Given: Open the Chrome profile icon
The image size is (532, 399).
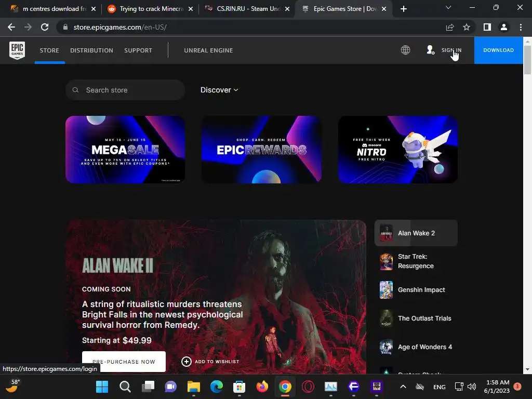Looking at the screenshot, I should 504,27.
